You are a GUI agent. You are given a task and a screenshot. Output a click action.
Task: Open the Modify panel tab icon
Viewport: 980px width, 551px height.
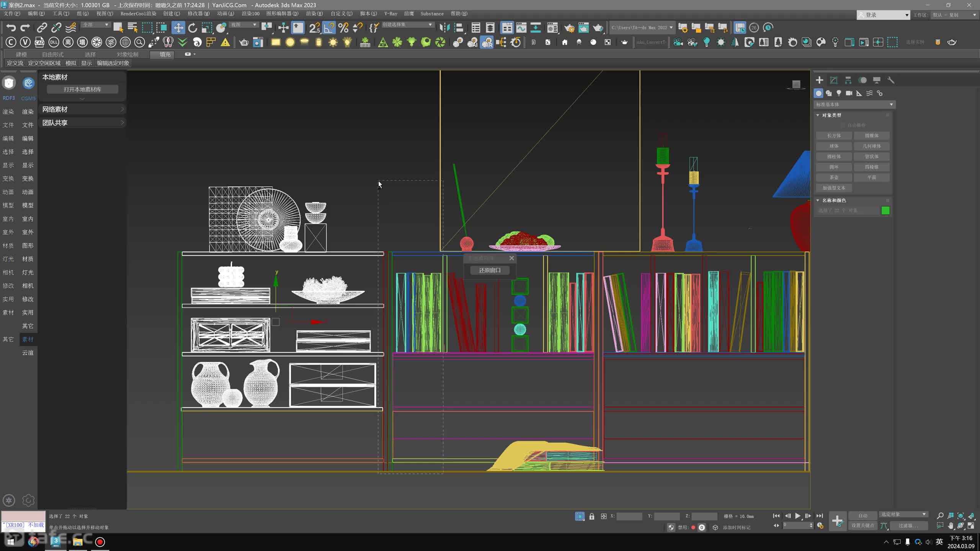[834, 80]
